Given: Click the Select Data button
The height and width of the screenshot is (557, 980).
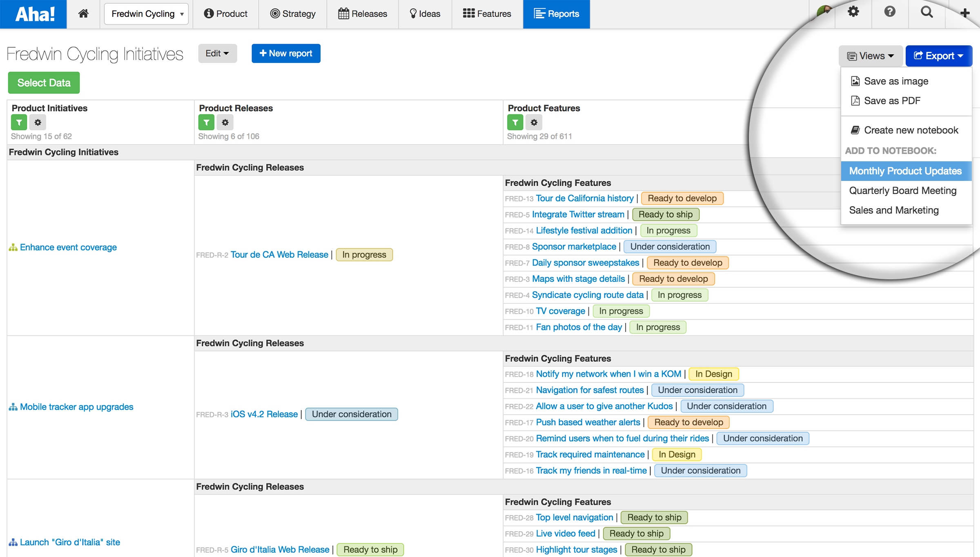Looking at the screenshot, I should [x=44, y=83].
